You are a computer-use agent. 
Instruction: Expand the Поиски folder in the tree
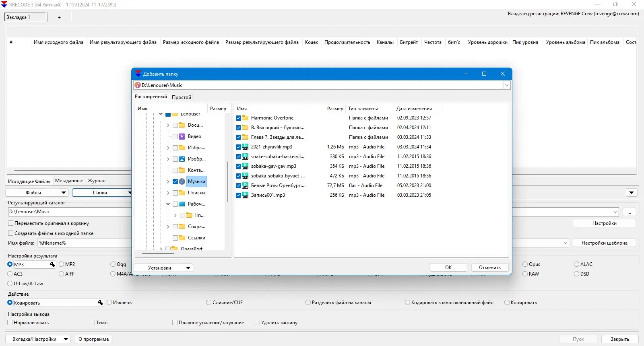click(168, 193)
